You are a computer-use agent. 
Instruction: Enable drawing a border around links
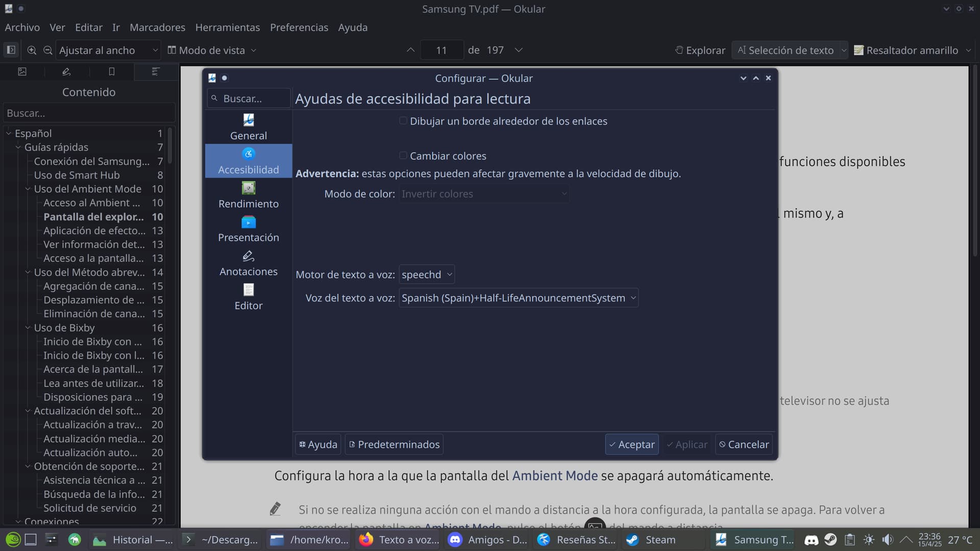click(403, 121)
